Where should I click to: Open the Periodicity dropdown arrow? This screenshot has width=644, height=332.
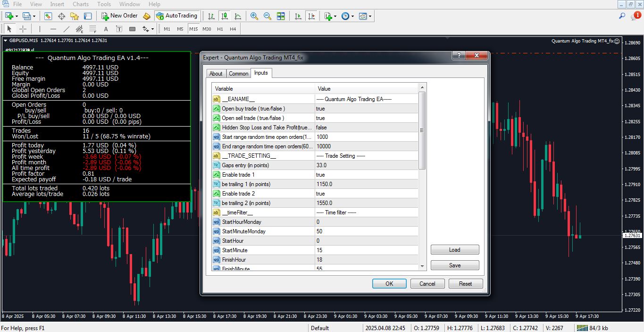pos(353,16)
